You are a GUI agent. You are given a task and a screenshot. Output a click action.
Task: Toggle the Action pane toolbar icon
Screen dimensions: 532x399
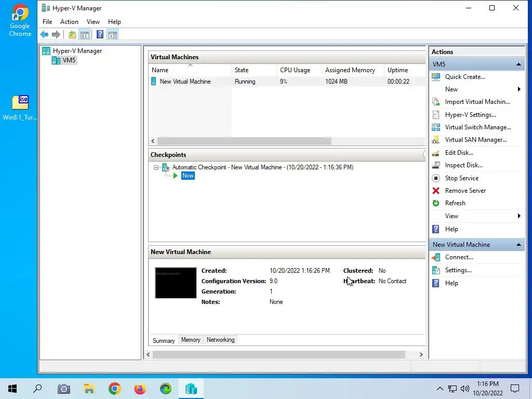(x=113, y=34)
